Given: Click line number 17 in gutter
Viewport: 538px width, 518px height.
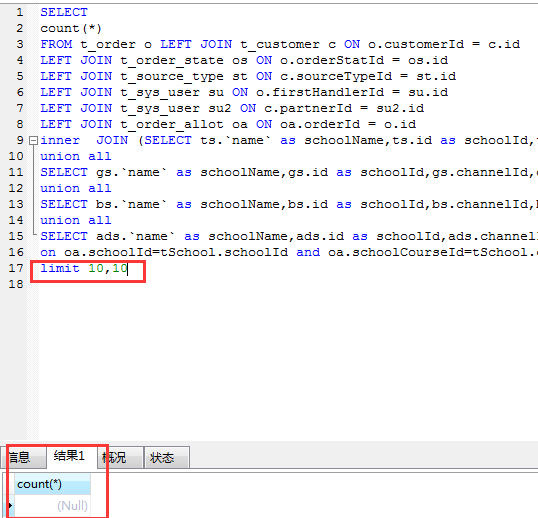Looking at the screenshot, I should click(x=16, y=268).
